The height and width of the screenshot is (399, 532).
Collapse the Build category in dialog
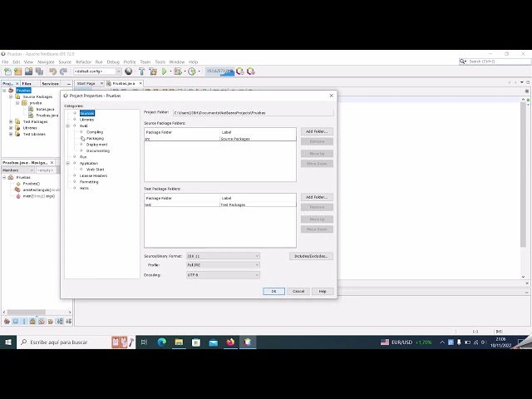[x=68, y=126]
